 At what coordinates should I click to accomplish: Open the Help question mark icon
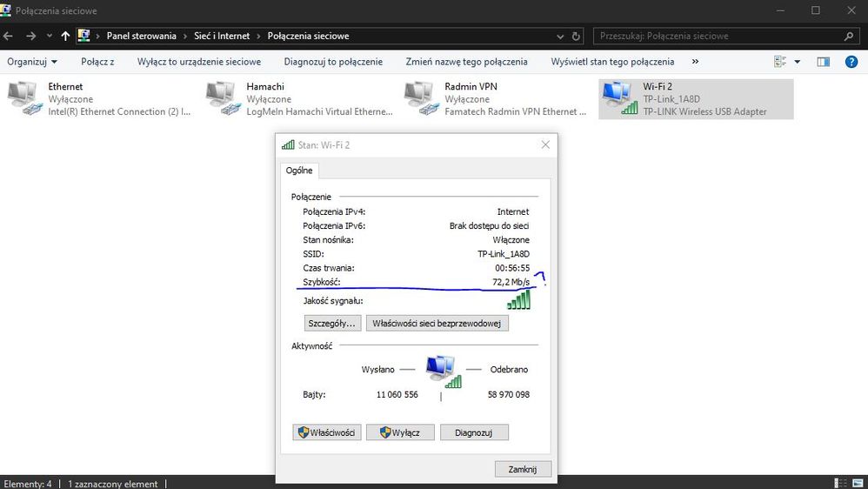851,62
